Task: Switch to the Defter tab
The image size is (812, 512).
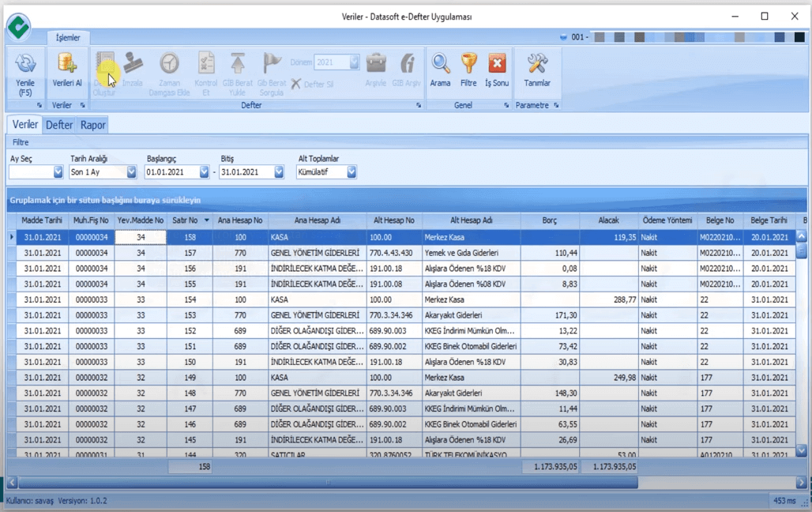Action: (59, 125)
